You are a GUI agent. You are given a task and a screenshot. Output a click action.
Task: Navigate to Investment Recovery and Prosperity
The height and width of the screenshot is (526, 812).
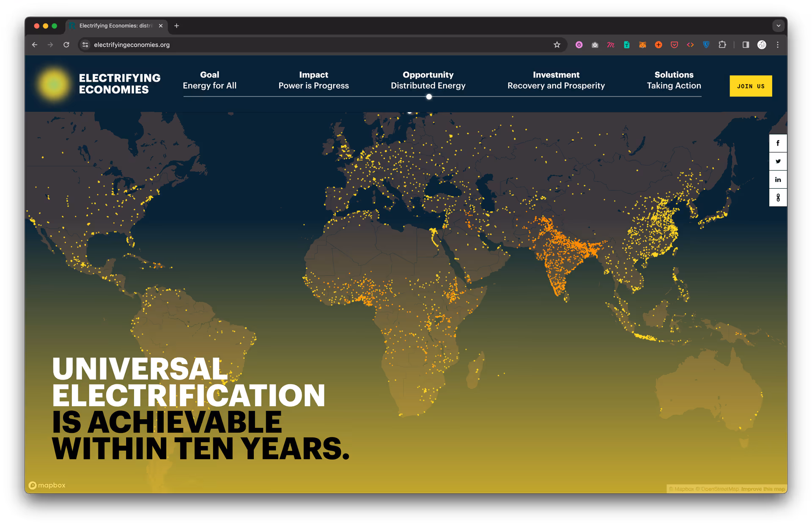coord(556,80)
